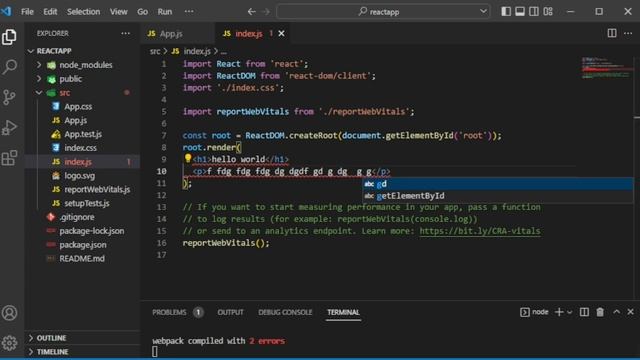Viewport: 640px width, 360px height.
Task: Open App.test.js in the explorer
Action: (83, 134)
